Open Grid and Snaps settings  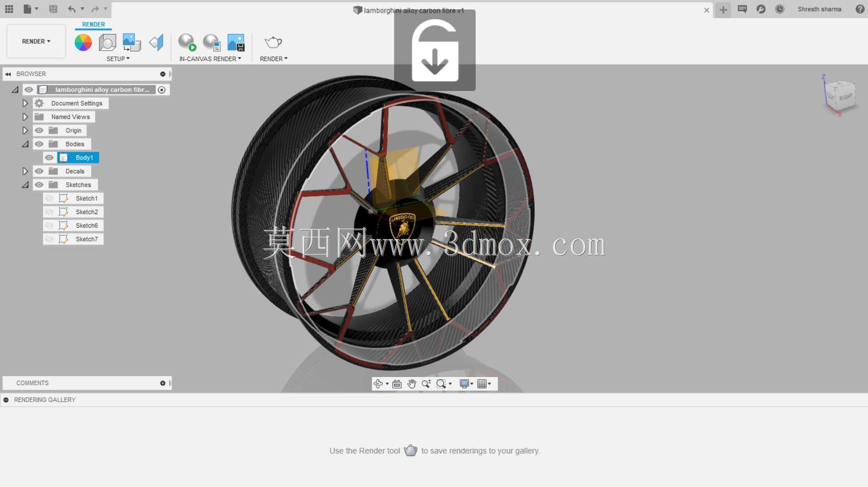pyautogui.click(x=482, y=384)
